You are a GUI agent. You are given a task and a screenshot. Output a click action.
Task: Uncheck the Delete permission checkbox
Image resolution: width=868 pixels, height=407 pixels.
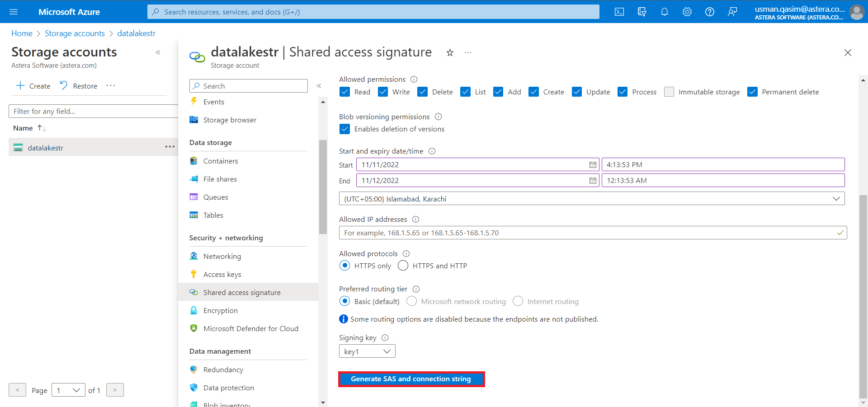[x=423, y=92]
